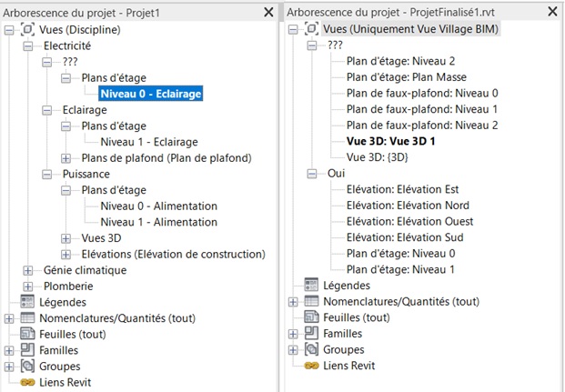Click the Groupes icon in Projet1 panel
565x392 pixels.
pyautogui.click(x=27, y=366)
